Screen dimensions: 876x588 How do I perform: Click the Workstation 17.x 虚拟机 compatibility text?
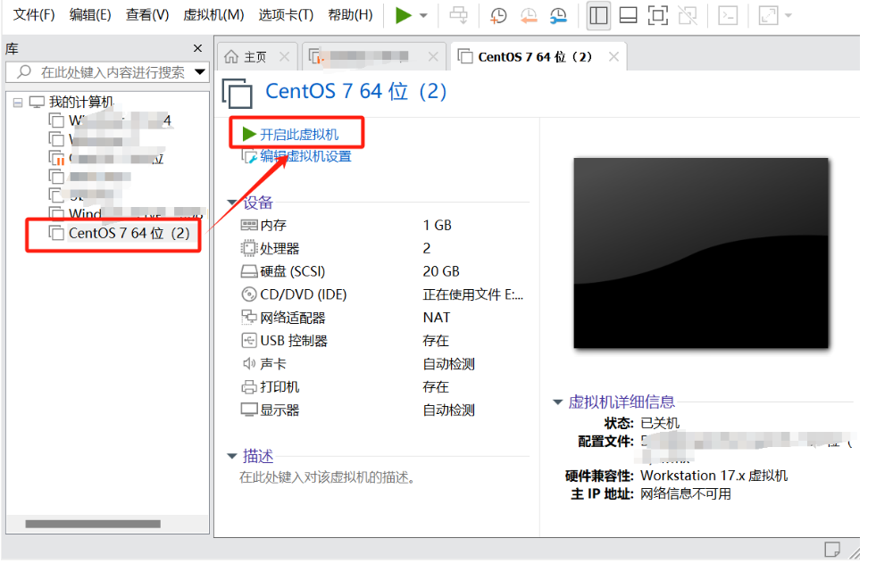click(x=714, y=476)
